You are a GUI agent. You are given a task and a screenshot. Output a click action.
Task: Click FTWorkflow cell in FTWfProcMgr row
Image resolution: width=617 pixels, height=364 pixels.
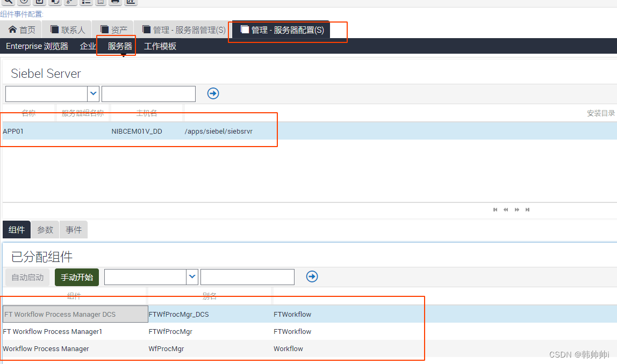coord(292,332)
